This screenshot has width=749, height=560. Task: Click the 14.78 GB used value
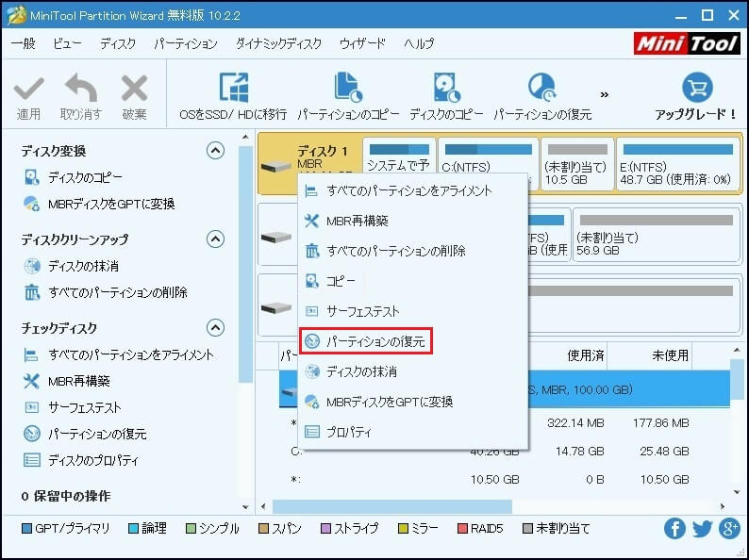point(579,452)
